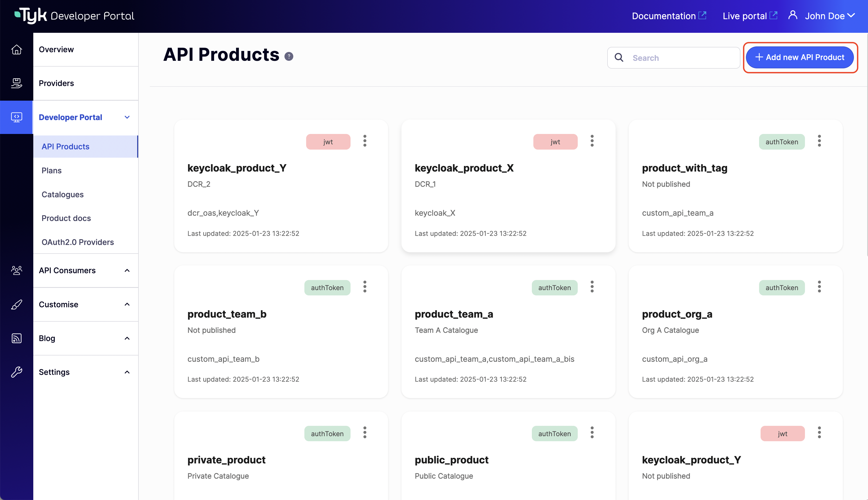The width and height of the screenshot is (868, 500).
Task: Click the search magnifier icon
Action: tap(619, 57)
